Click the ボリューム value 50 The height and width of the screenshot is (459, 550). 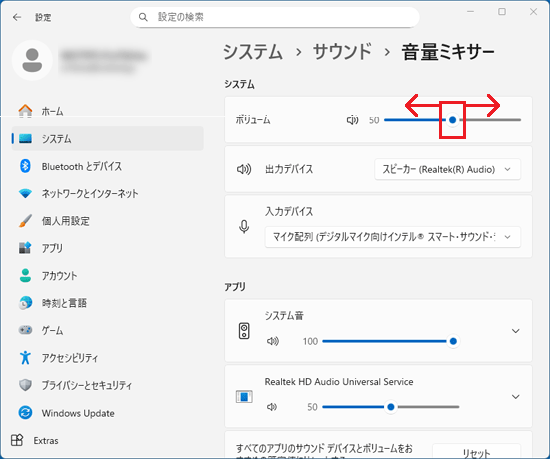374,120
